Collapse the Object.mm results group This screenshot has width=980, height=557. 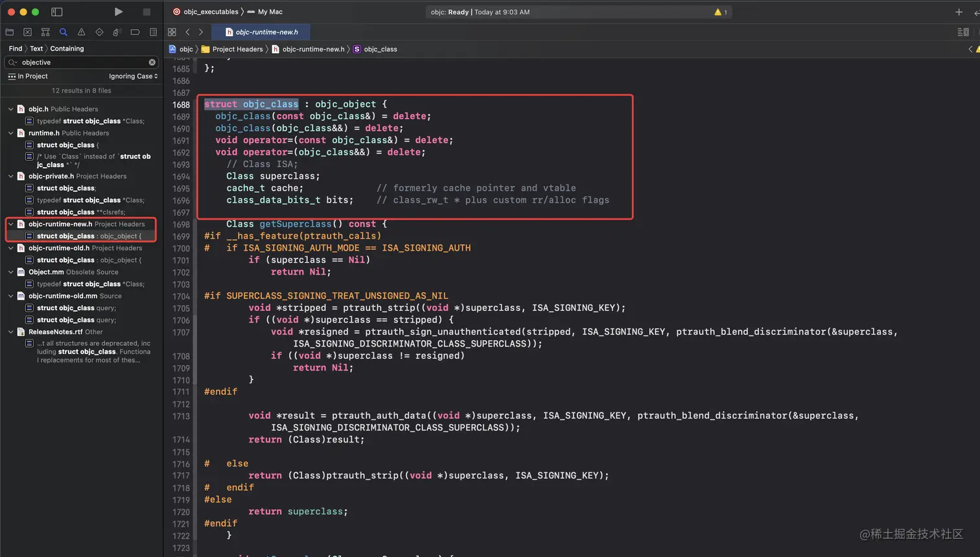pyautogui.click(x=10, y=272)
